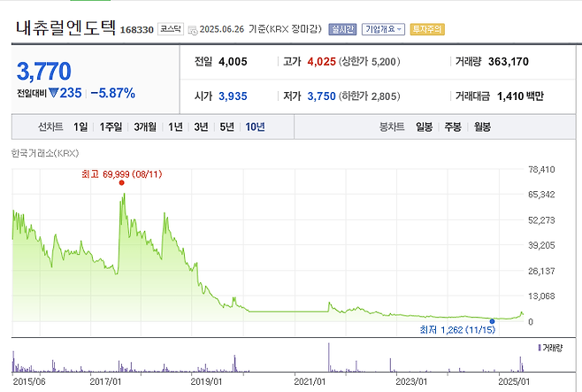582x392 pixels.
Task: Select the 3년 line chart period
Action: pyautogui.click(x=201, y=127)
